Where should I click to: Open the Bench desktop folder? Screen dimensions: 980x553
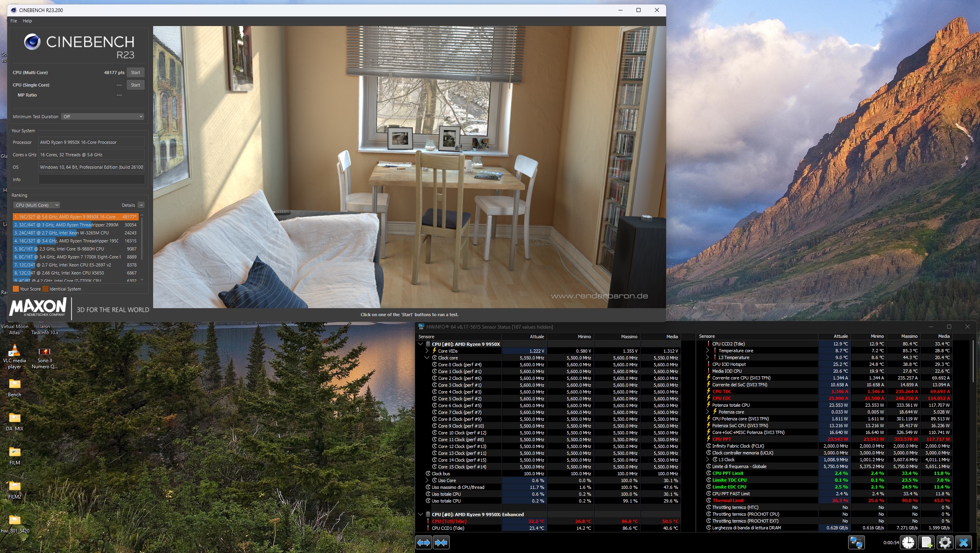tap(14, 388)
